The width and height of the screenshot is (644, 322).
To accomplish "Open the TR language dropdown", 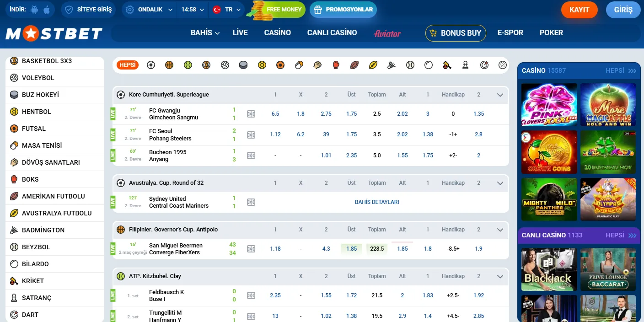I will pyautogui.click(x=227, y=10).
